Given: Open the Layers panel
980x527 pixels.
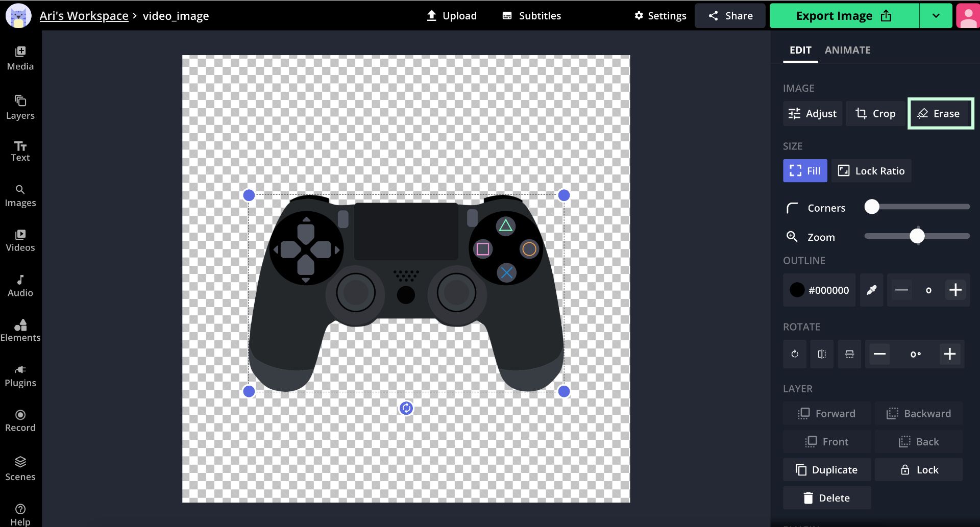Looking at the screenshot, I should point(20,108).
